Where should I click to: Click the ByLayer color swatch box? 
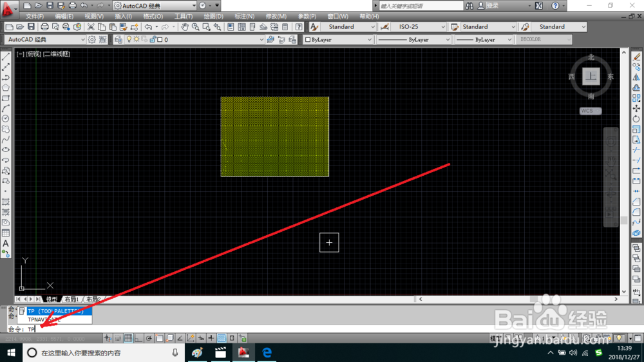[x=308, y=40]
